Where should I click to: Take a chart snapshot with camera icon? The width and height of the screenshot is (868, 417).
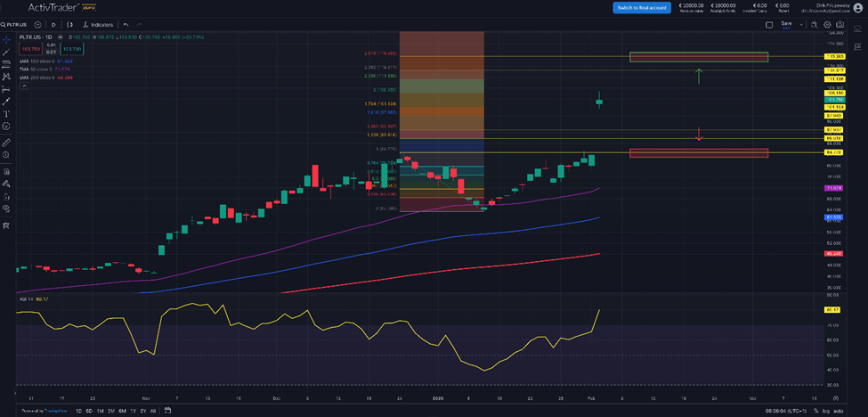(x=840, y=25)
